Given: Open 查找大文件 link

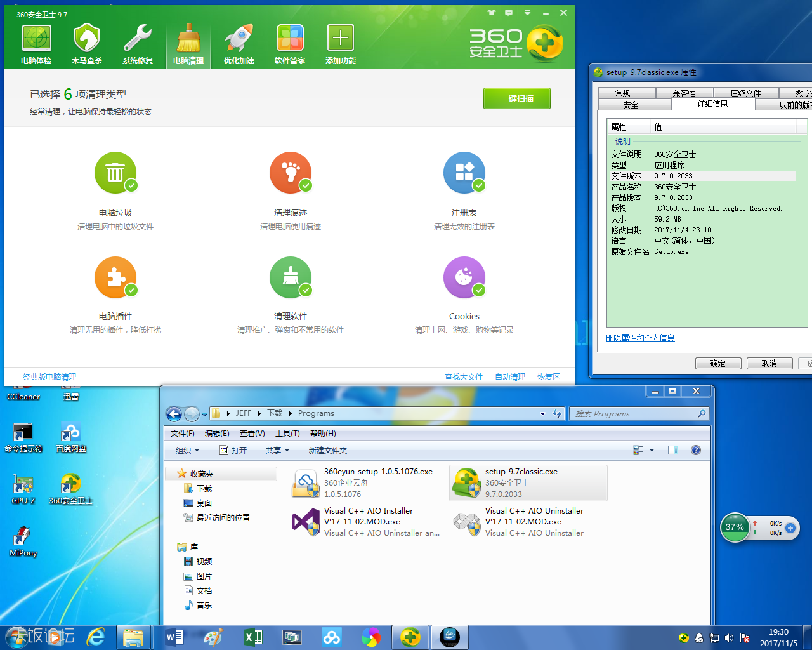Looking at the screenshot, I should (x=464, y=377).
